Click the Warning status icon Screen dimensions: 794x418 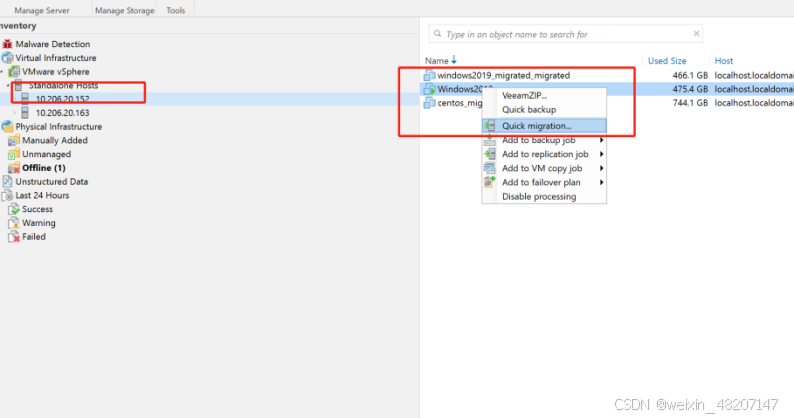click(14, 222)
